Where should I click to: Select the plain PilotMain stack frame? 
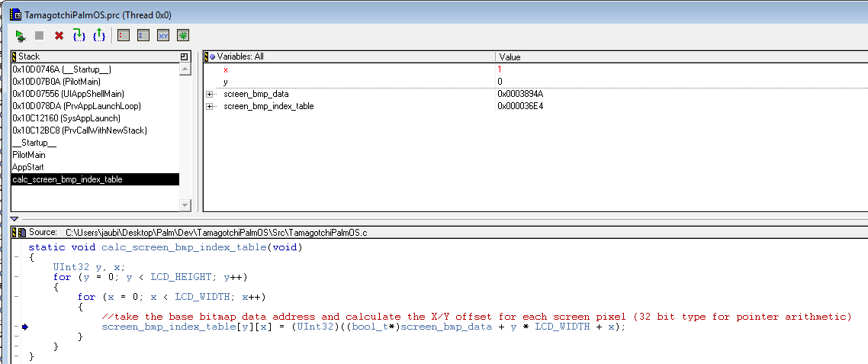[95, 155]
